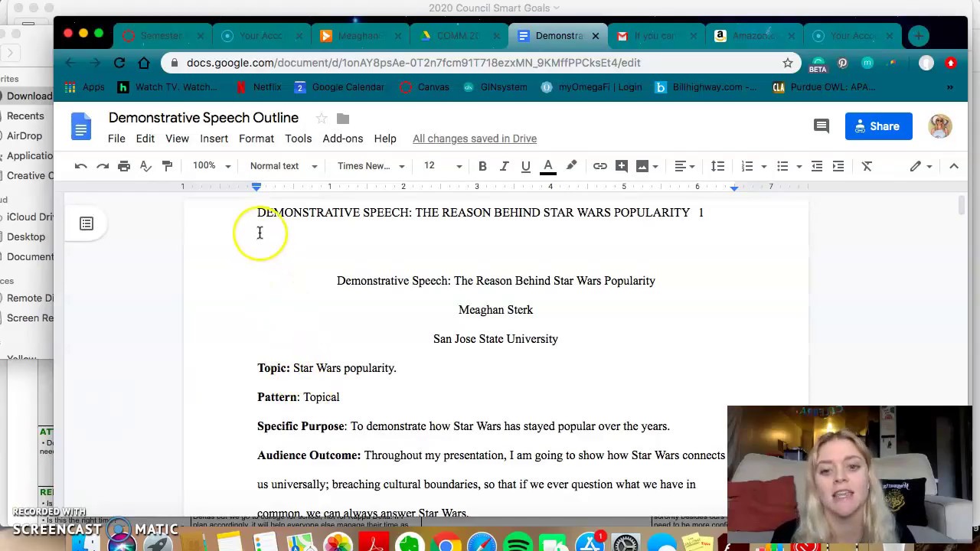The image size is (980, 551).
Task: Open the highlight color tool
Action: [x=571, y=166]
